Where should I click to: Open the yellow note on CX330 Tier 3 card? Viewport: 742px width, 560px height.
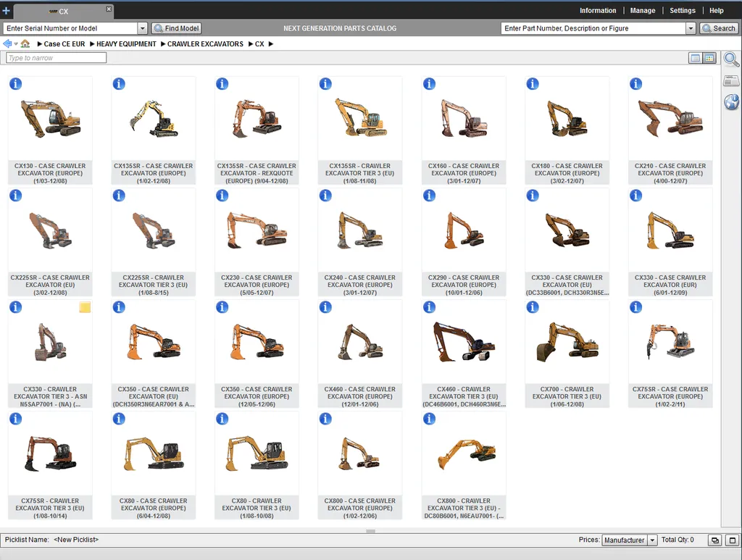(85, 307)
